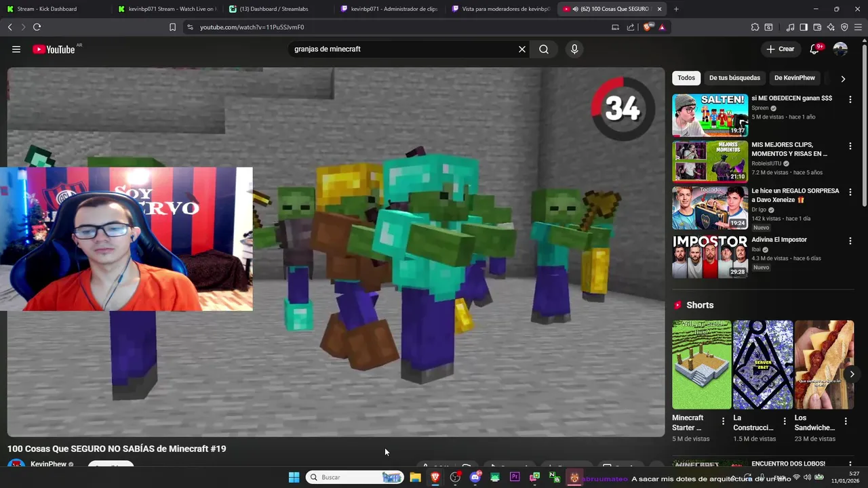
Task: Clear the search box text with X
Action: click(522, 49)
